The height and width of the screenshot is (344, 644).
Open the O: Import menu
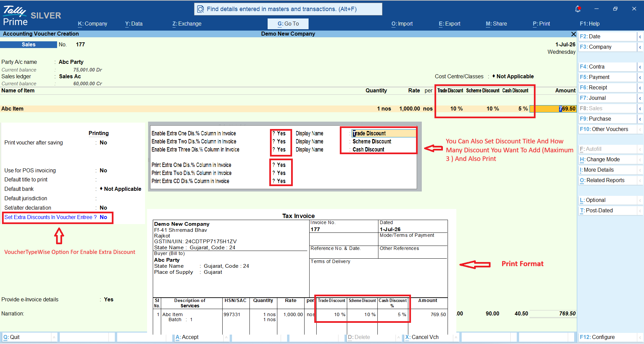pos(402,24)
